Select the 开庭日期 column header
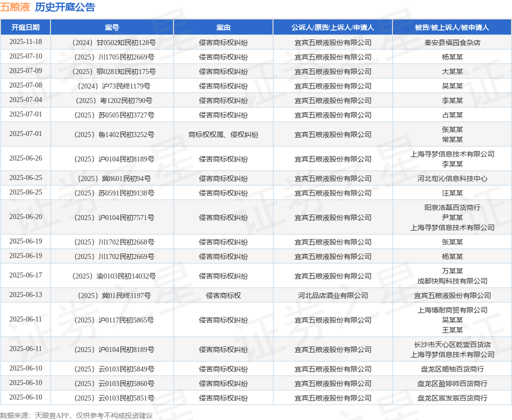This screenshot has width=512, height=420. (x=25, y=27)
